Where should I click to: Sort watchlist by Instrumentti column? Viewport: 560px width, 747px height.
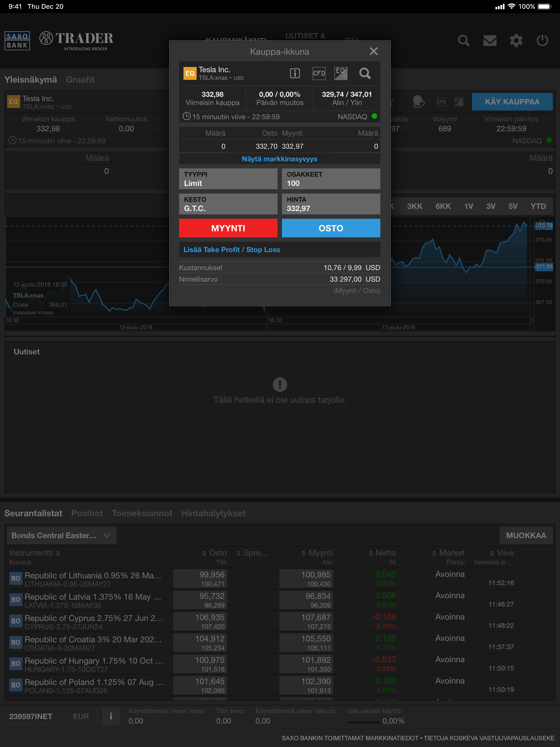pyautogui.click(x=34, y=553)
